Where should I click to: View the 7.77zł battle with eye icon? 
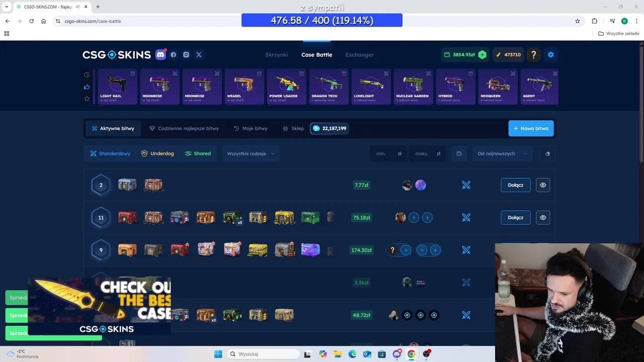click(x=543, y=185)
